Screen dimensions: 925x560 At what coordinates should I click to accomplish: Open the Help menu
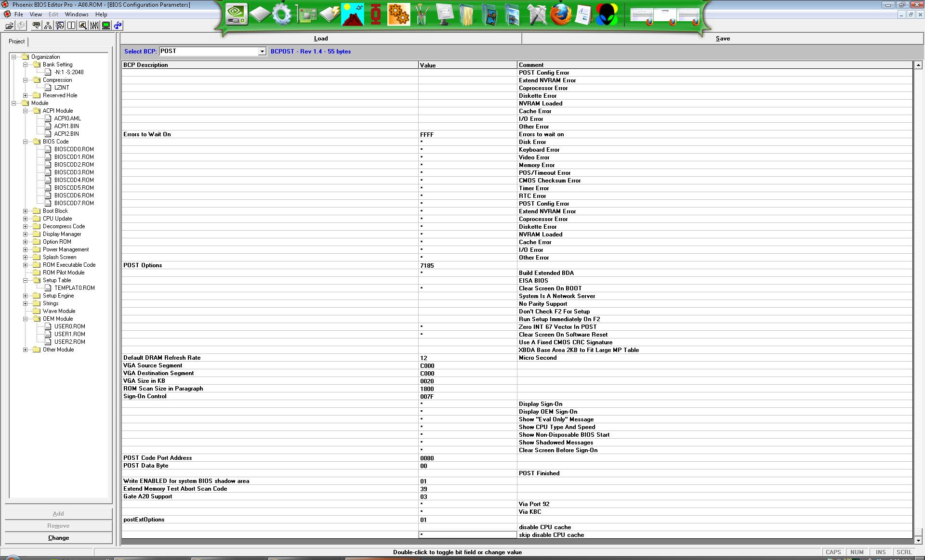point(101,14)
